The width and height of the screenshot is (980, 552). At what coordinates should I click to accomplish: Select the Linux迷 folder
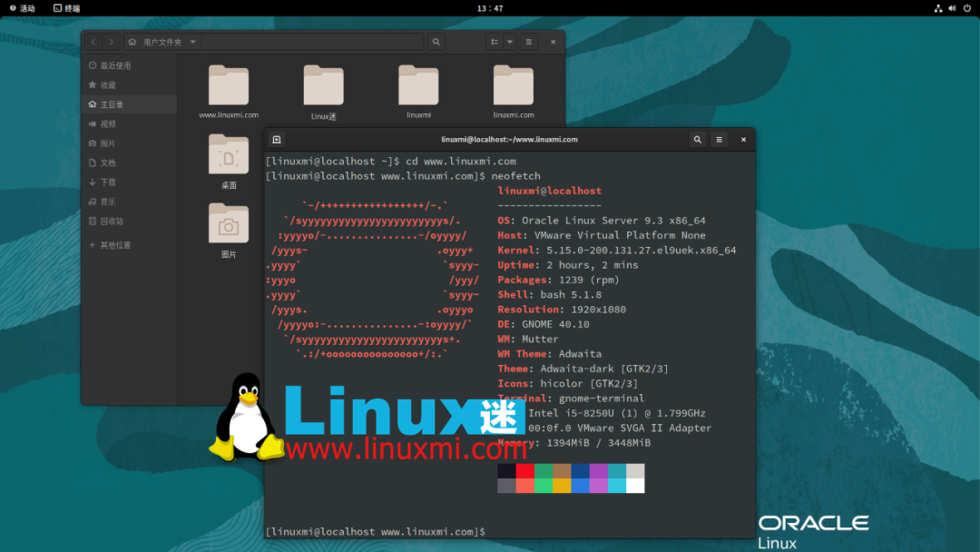[324, 92]
